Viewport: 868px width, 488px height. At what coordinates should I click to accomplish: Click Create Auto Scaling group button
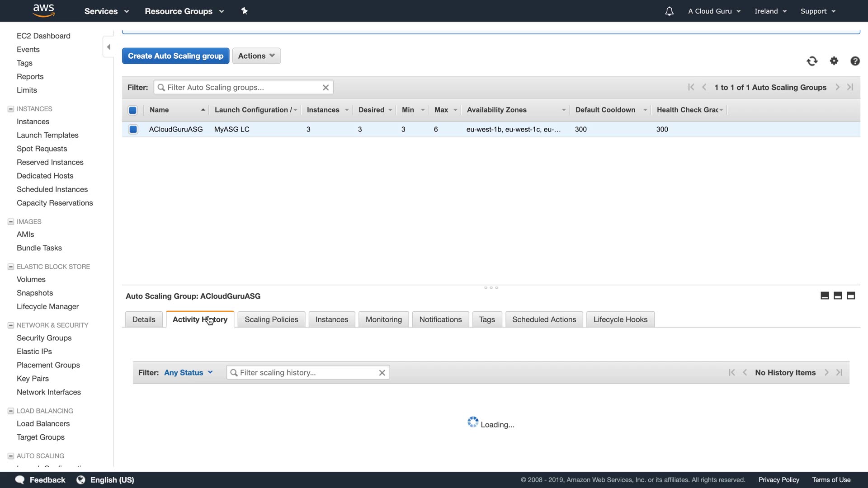(x=175, y=56)
